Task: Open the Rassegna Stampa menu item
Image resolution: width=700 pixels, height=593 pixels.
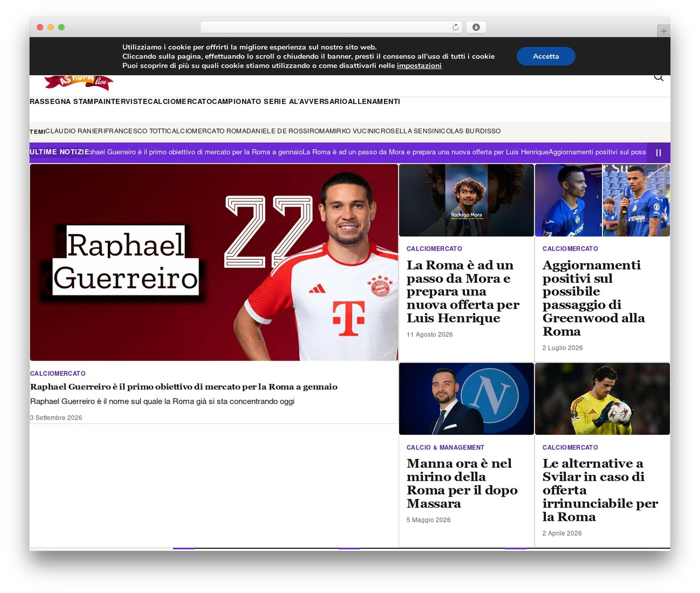Action: 62,102
